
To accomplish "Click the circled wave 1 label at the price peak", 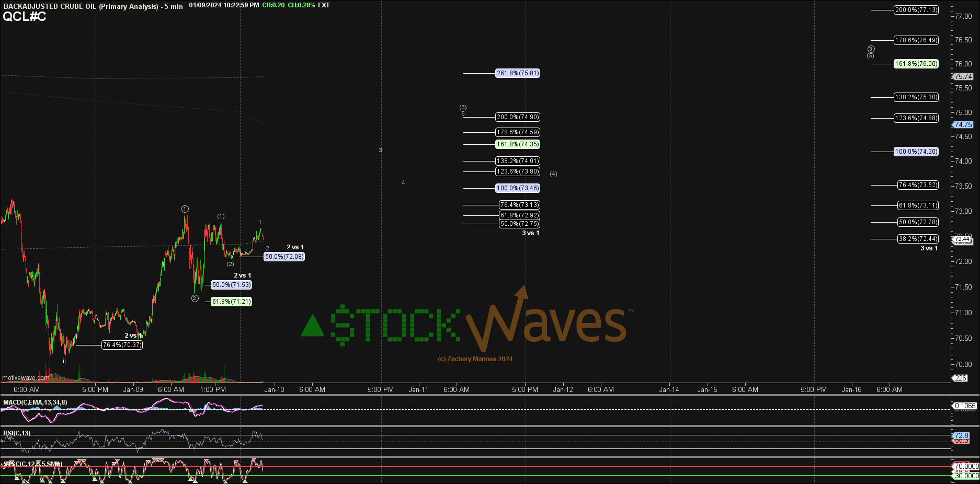I will (x=185, y=209).
